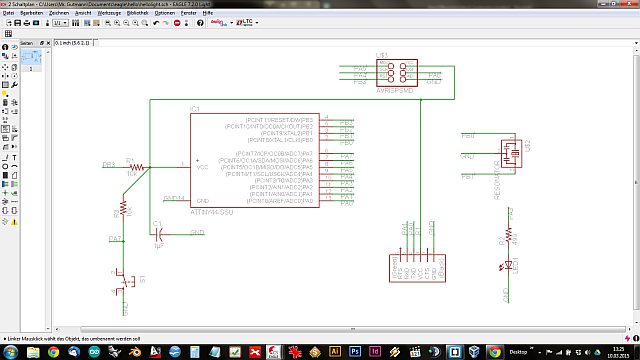Click the Print toolbar icon
The height and width of the screenshot is (360, 640).
point(27,23)
